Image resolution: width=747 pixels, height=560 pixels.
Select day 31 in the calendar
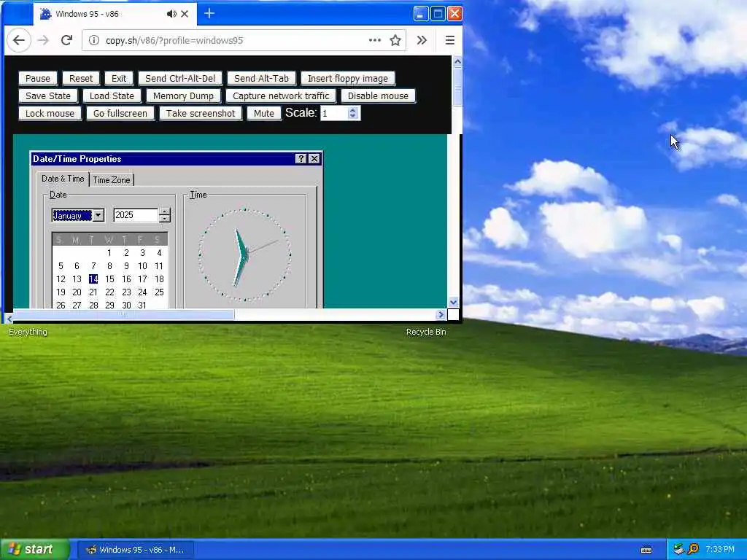tap(142, 305)
